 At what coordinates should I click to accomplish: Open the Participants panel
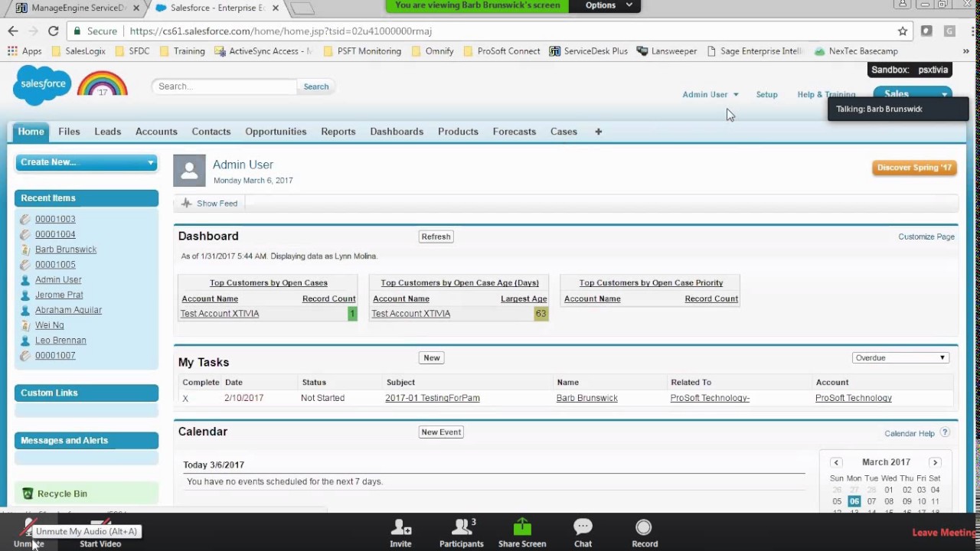coord(462,533)
